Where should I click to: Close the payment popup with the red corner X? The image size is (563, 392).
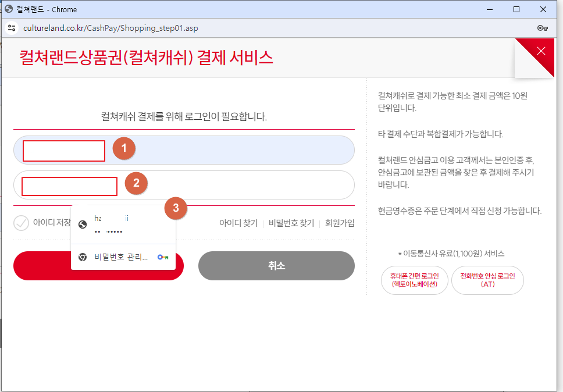(541, 51)
